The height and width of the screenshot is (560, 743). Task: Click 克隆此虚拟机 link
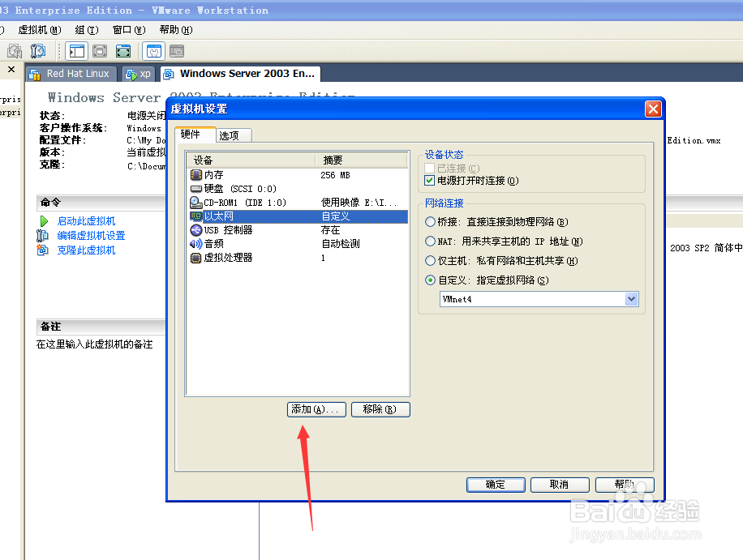pos(86,250)
